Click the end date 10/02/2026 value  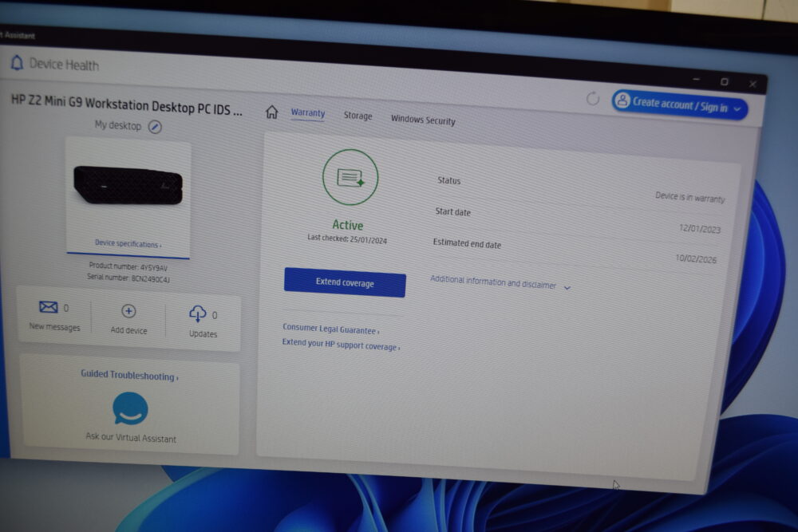click(x=696, y=258)
